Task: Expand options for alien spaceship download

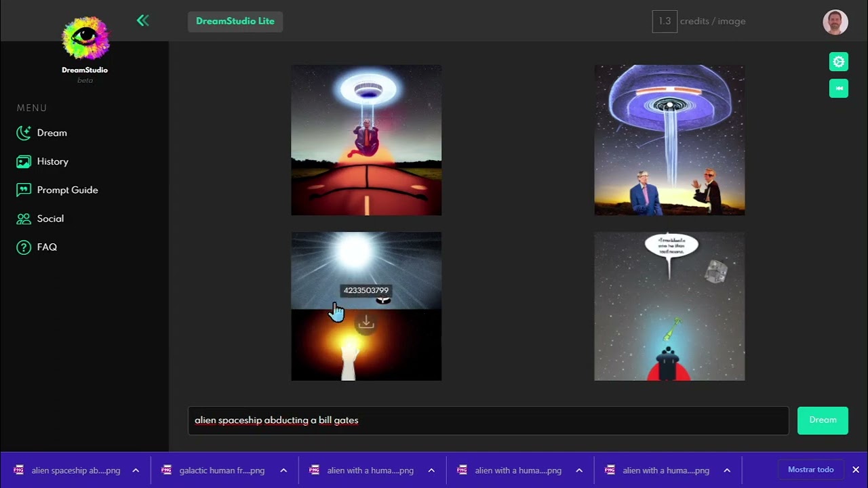Action: click(x=136, y=470)
